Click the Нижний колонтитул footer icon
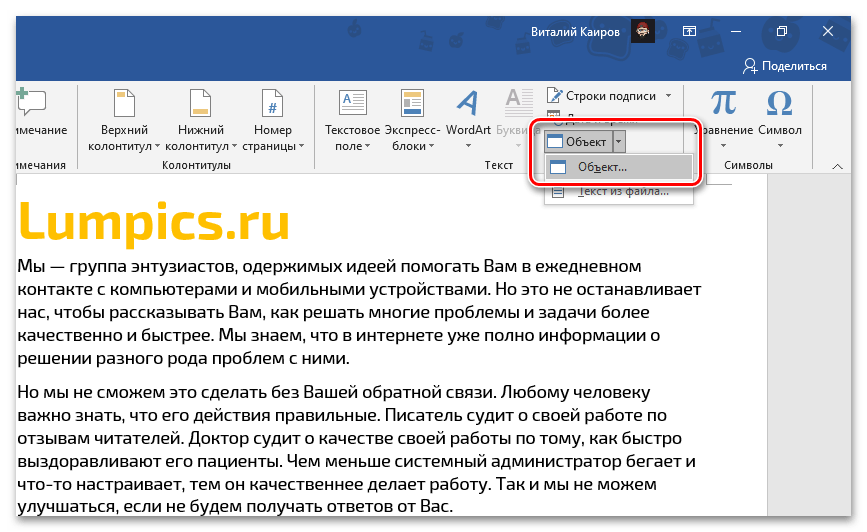The image size is (867, 532). (x=200, y=103)
